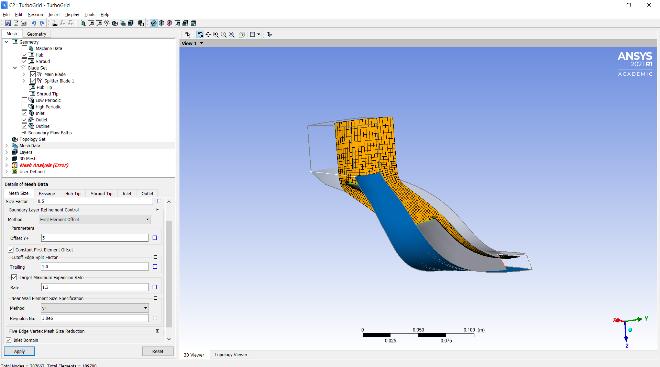Click the expression icon beside the Offset field
Screen dimensions: 660x367
tap(154, 238)
